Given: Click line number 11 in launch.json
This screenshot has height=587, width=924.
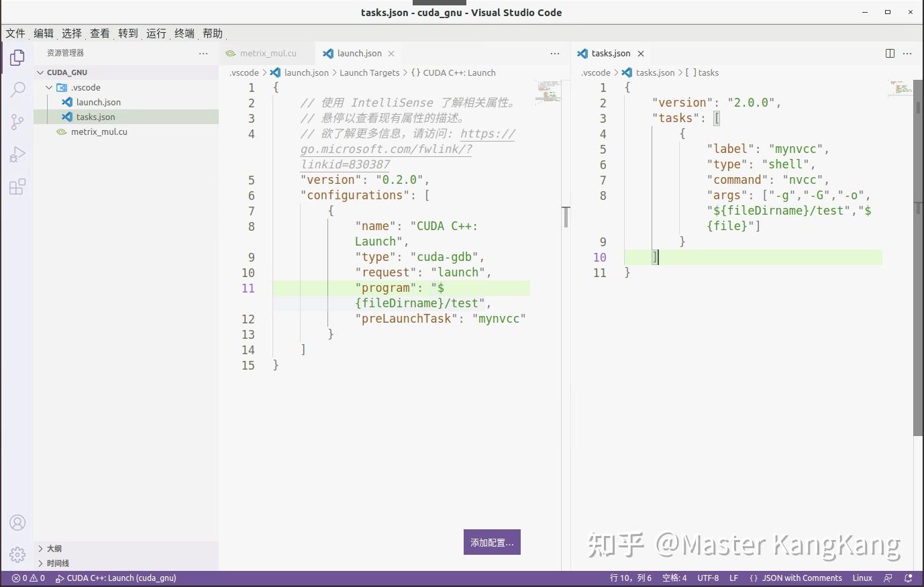Looking at the screenshot, I should 248,288.
